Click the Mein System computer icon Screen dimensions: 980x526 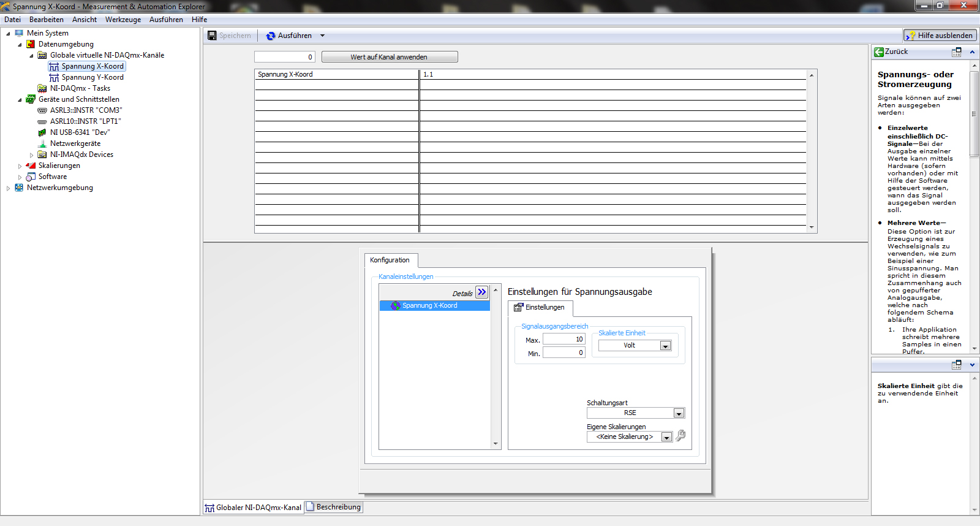pyautogui.click(x=19, y=33)
